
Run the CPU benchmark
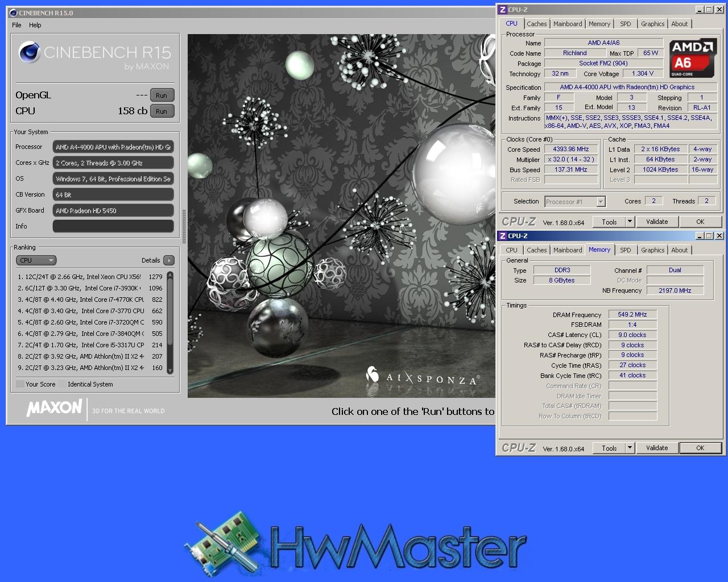162,111
